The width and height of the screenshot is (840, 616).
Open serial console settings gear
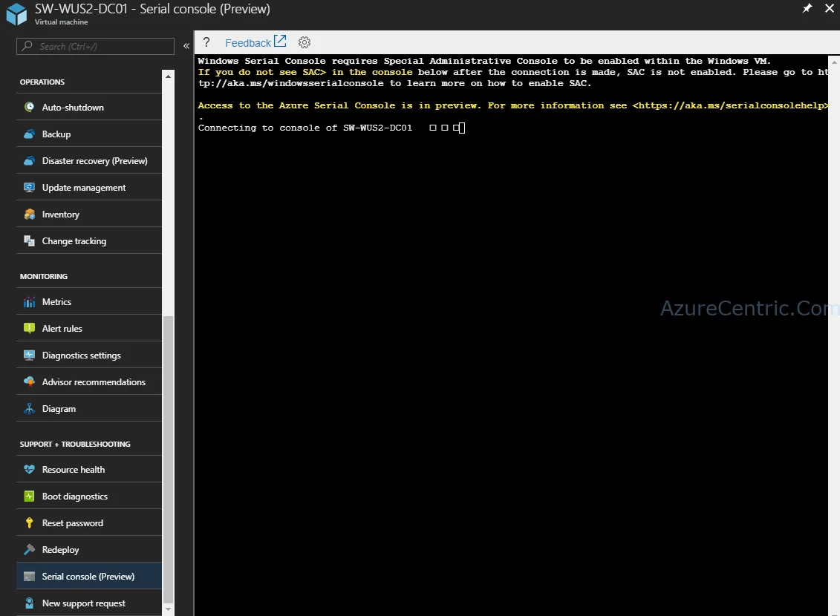[x=305, y=42]
